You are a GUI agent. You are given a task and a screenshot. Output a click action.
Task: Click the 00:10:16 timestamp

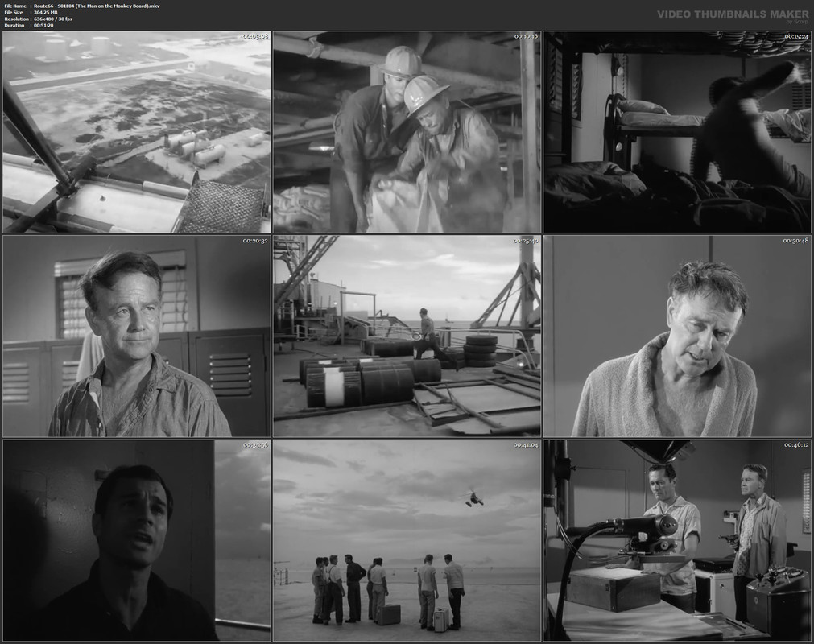point(526,36)
